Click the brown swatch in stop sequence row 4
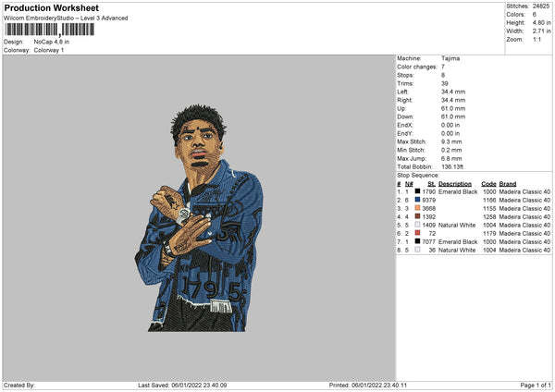555x392 pixels. (x=418, y=216)
